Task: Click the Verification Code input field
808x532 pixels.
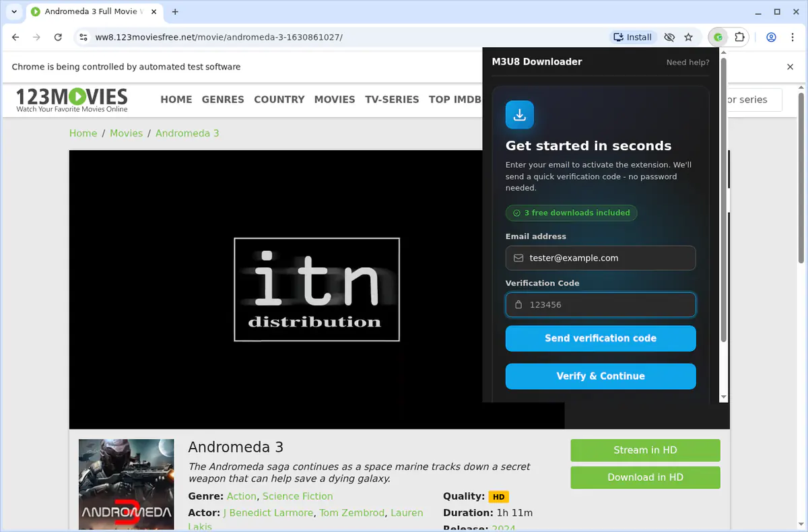Action: (601, 304)
